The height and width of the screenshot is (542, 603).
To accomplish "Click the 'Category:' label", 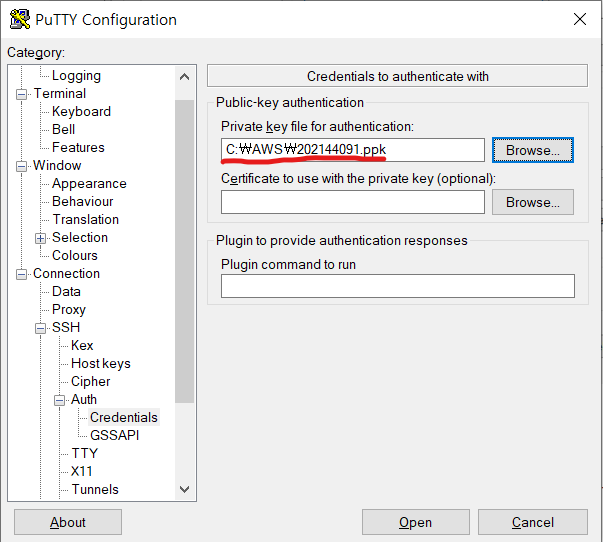I will [36, 53].
